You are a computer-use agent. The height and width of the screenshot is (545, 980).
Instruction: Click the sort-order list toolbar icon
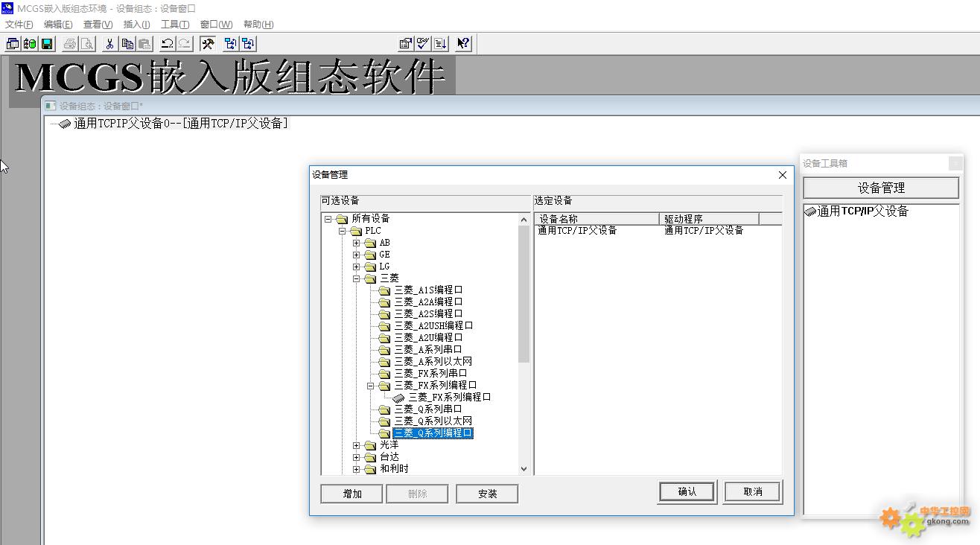(x=440, y=44)
